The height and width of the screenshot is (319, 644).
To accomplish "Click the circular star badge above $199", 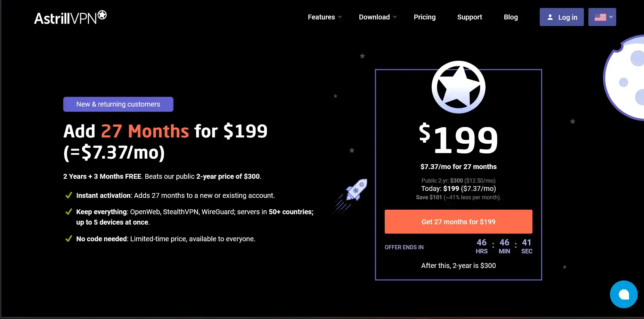I will point(458,87).
